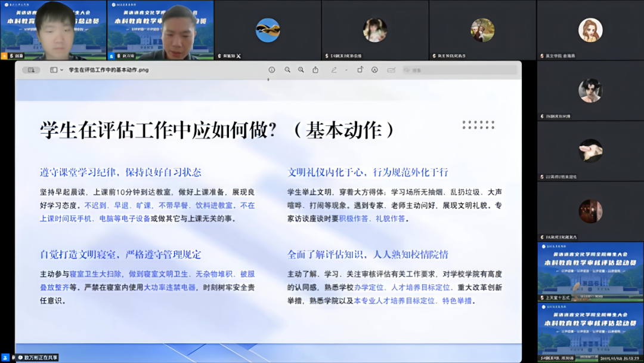Screen dimensions: 644x363
Task: Toggle the sidebar view button
Action: (53, 70)
